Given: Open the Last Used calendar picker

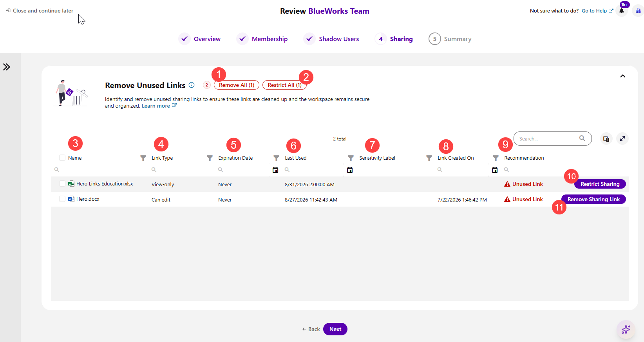Looking at the screenshot, I should click(x=350, y=170).
